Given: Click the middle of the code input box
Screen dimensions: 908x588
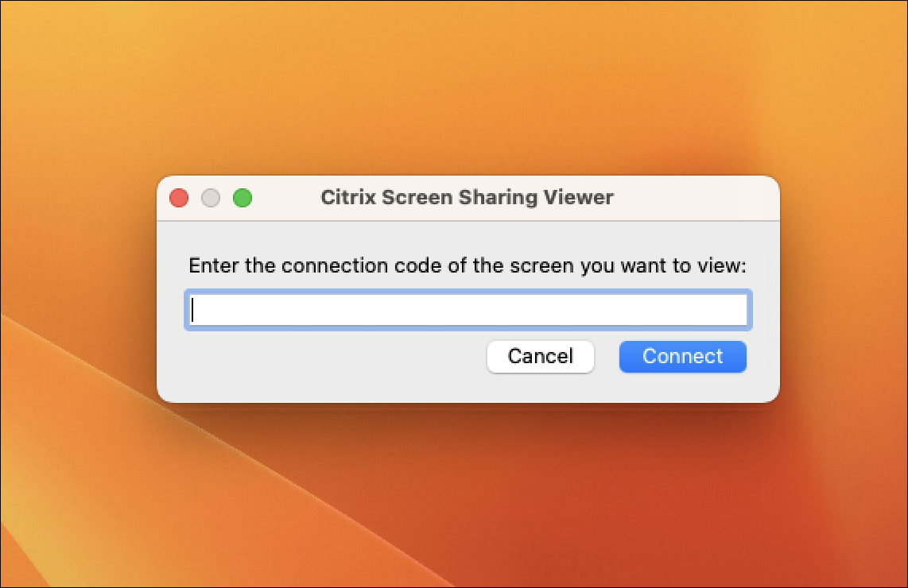Looking at the screenshot, I should (468, 310).
